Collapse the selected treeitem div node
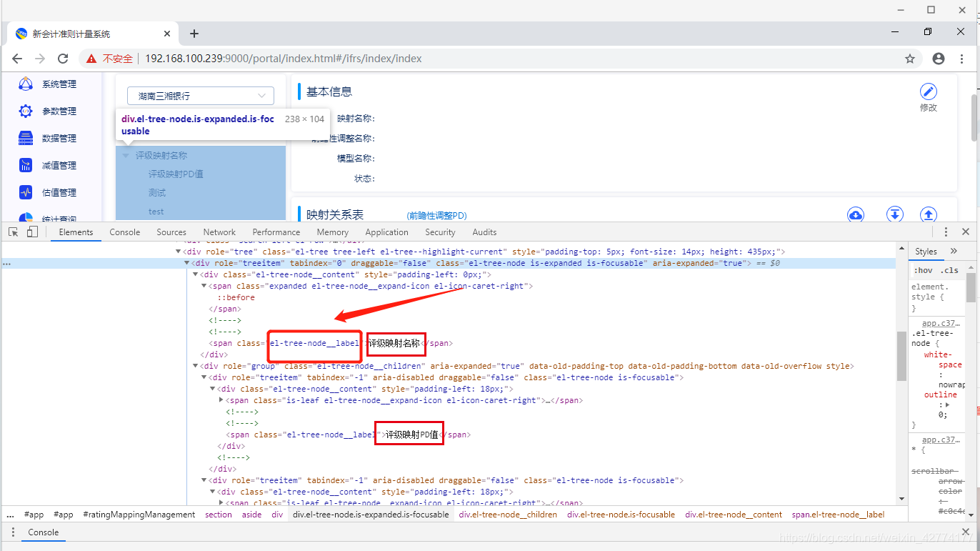This screenshot has height=551, width=980. [x=187, y=263]
